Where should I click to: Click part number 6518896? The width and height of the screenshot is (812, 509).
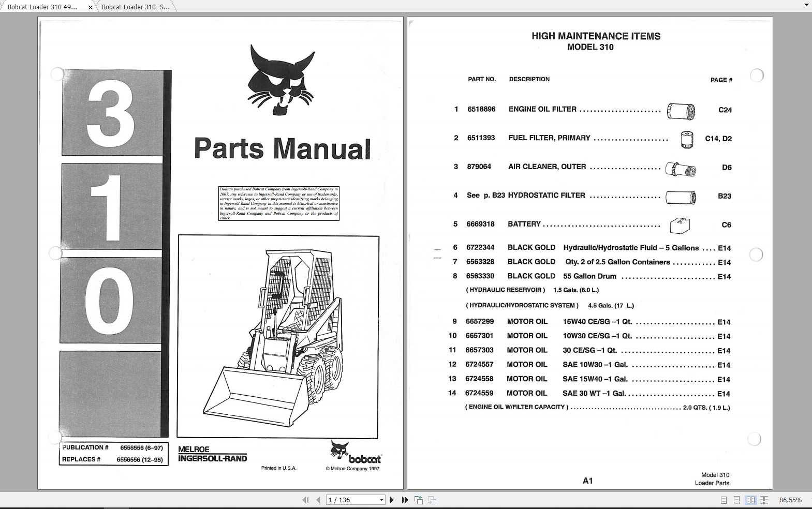point(481,109)
